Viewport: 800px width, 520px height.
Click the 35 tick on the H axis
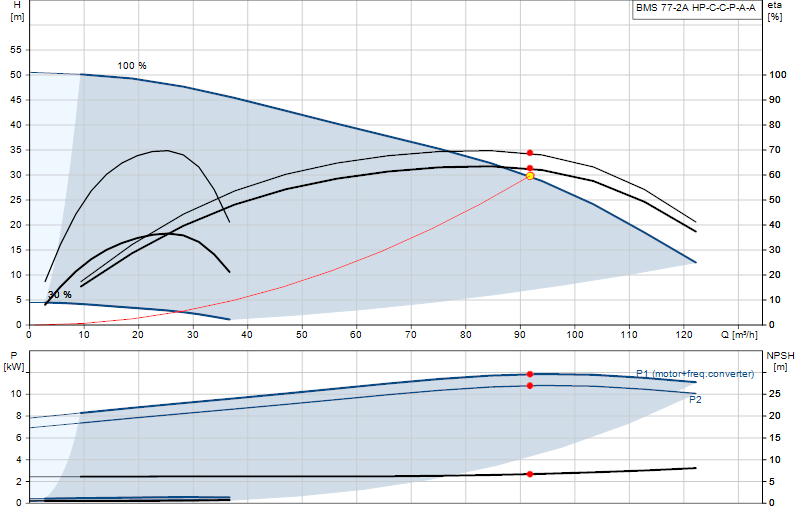pos(16,150)
